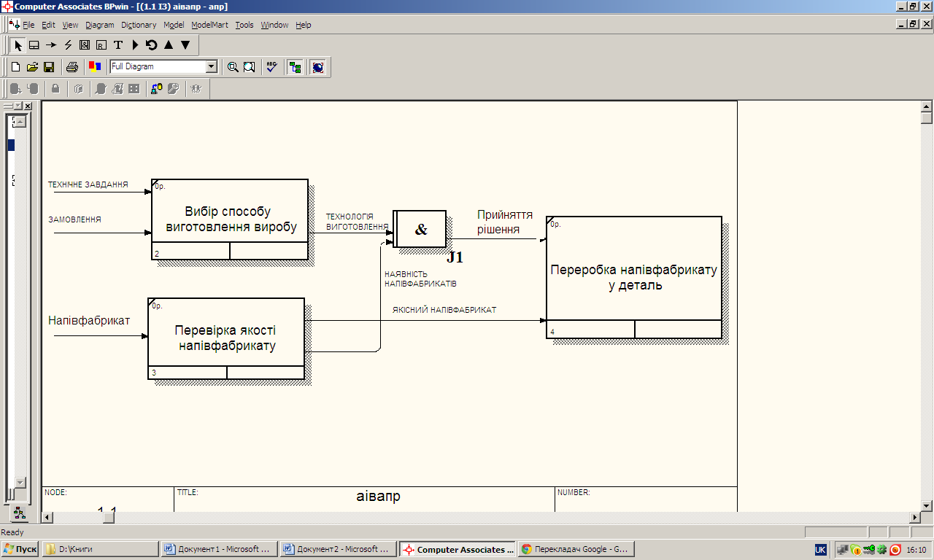The height and width of the screenshot is (560, 934).
Task: Select the Pointer tool
Action: [x=18, y=44]
